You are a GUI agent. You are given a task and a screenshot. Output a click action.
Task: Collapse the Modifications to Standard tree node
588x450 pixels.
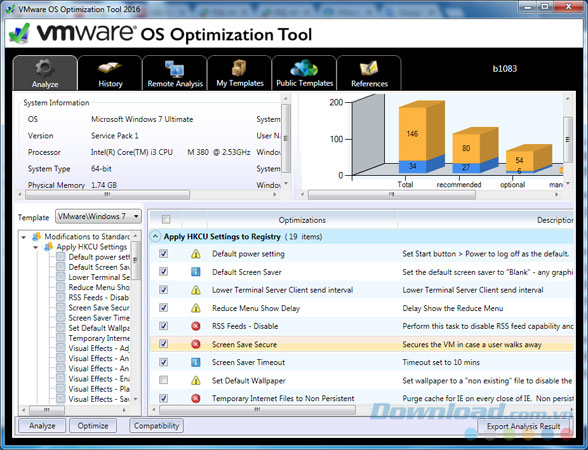24,237
